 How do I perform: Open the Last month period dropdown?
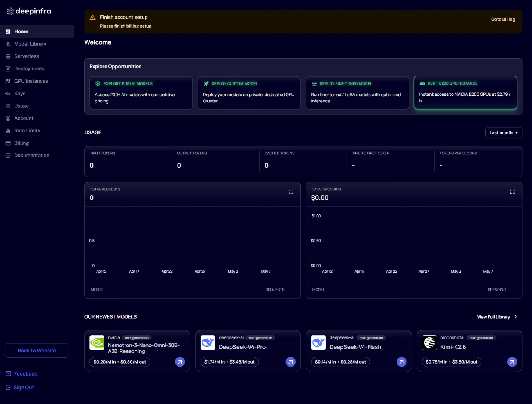point(504,133)
